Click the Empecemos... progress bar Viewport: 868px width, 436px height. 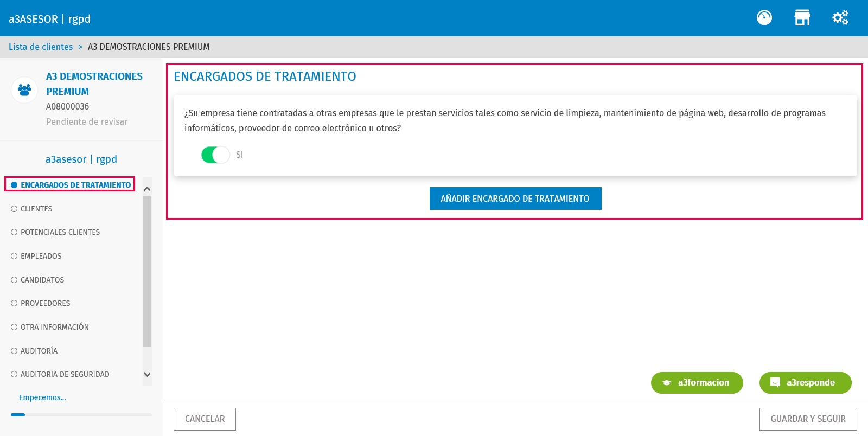pyautogui.click(x=81, y=415)
